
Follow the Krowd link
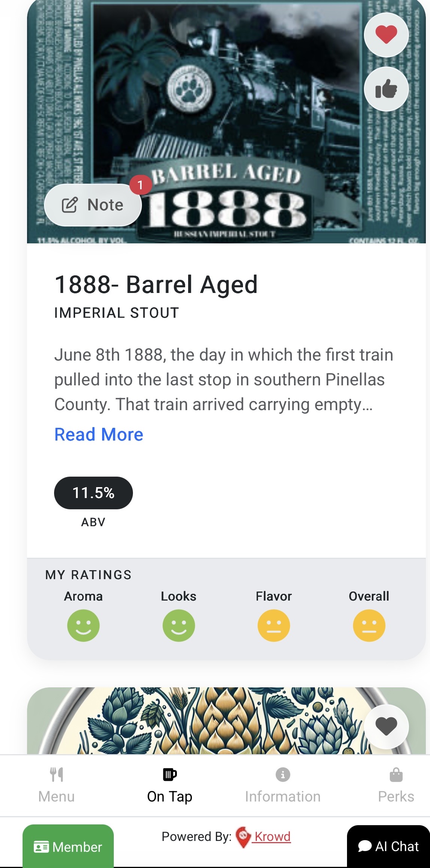[x=272, y=836]
